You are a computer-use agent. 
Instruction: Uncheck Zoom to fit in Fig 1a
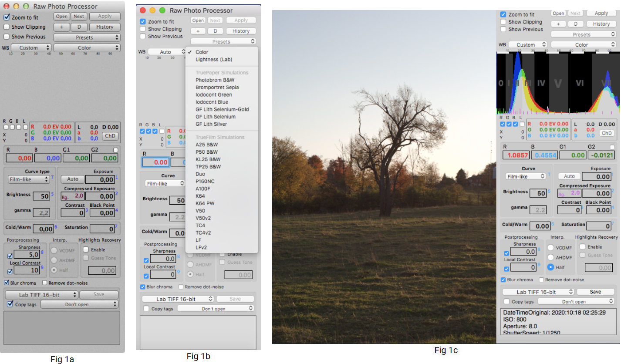pos(6,17)
